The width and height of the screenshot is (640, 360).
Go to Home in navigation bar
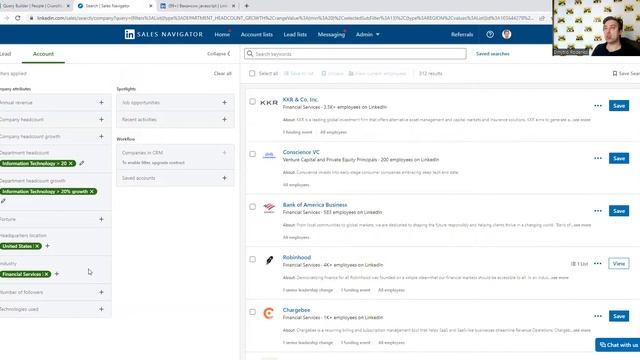(x=222, y=34)
